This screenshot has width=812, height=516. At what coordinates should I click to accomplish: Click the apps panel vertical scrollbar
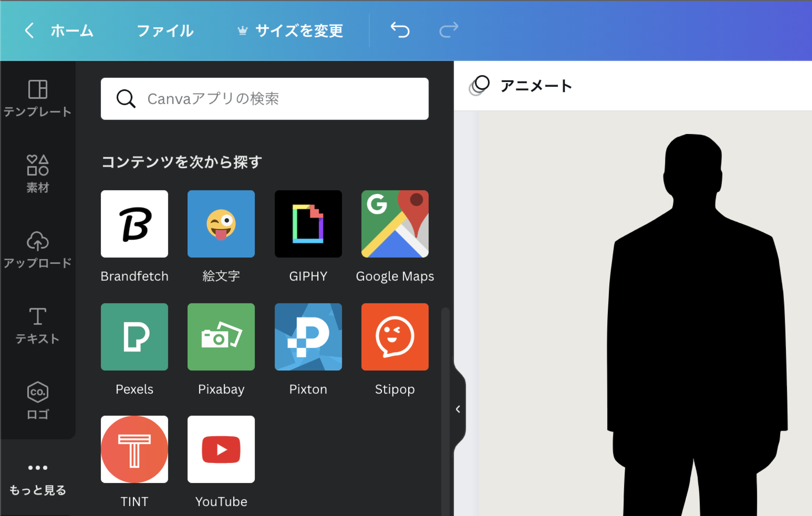(x=445, y=411)
